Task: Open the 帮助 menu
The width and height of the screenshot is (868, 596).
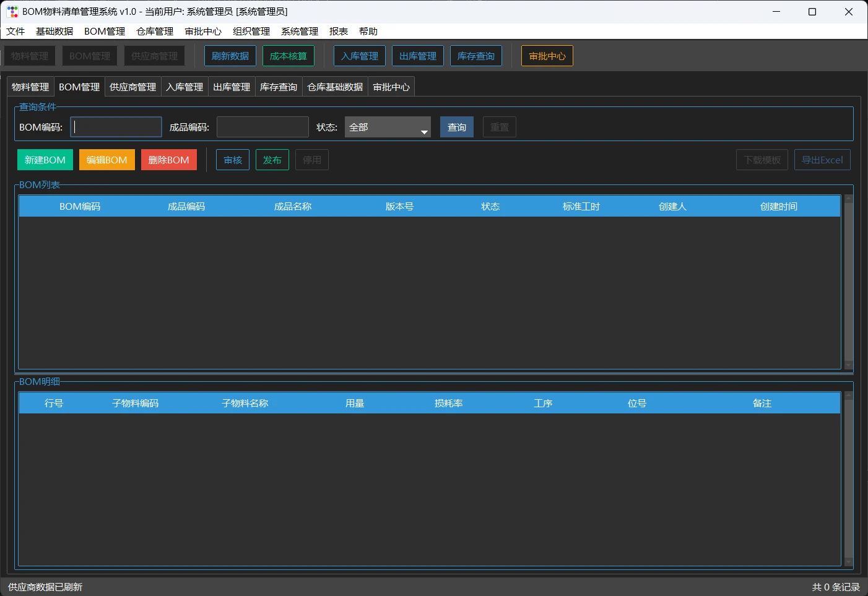Action: tap(368, 32)
